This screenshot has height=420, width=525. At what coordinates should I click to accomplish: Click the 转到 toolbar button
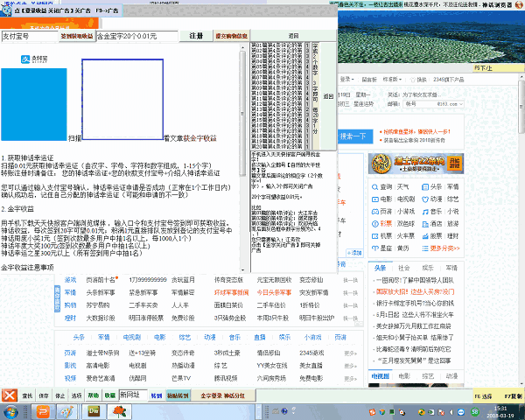157,395
